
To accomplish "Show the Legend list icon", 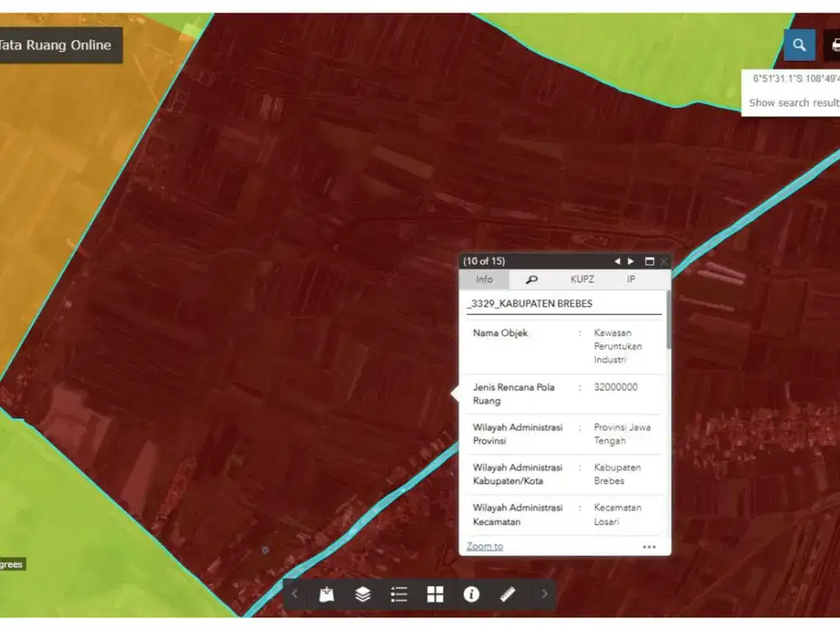I will point(399,595).
